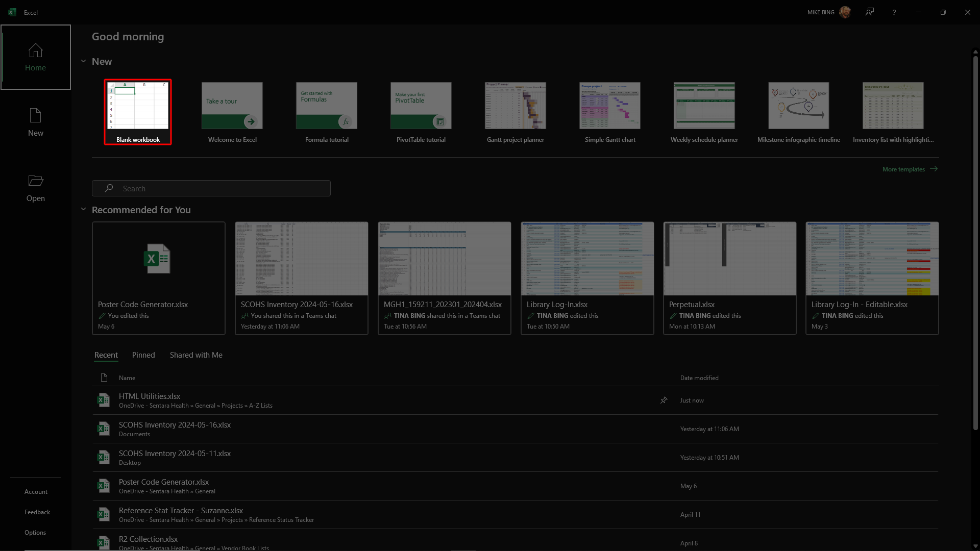This screenshot has width=980, height=551.
Task: Switch to the Pinned tab
Action: click(x=143, y=355)
